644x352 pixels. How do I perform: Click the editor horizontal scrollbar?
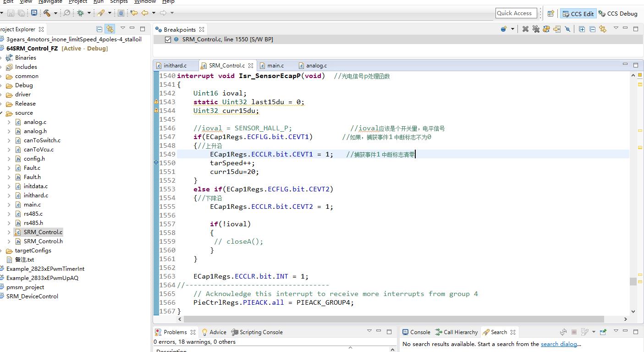click(390, 319)
